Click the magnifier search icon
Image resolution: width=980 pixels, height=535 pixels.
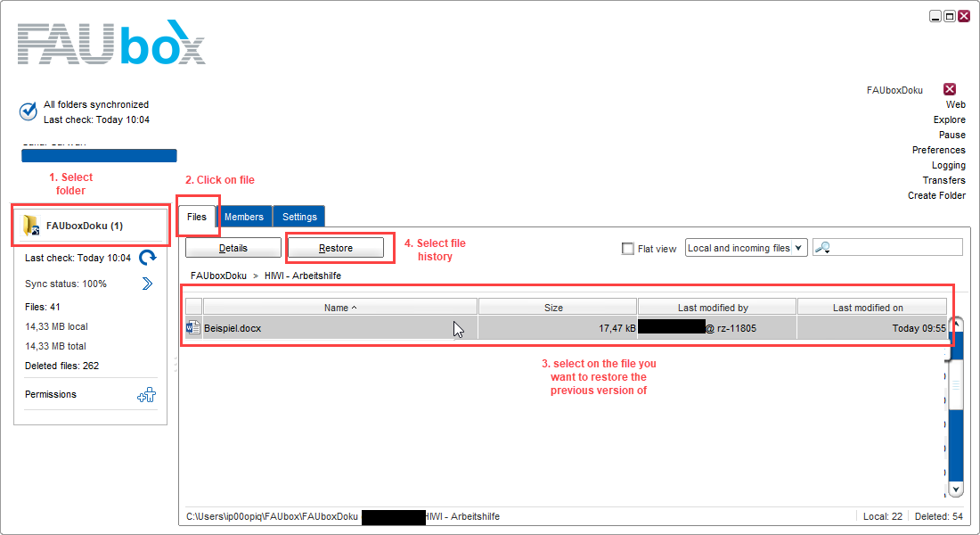pos(823,248)
